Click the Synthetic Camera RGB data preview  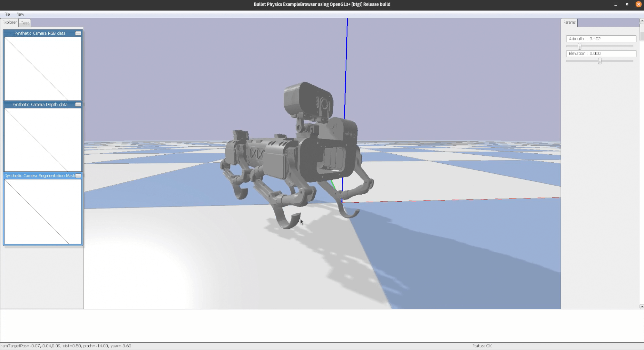(43, 68)
